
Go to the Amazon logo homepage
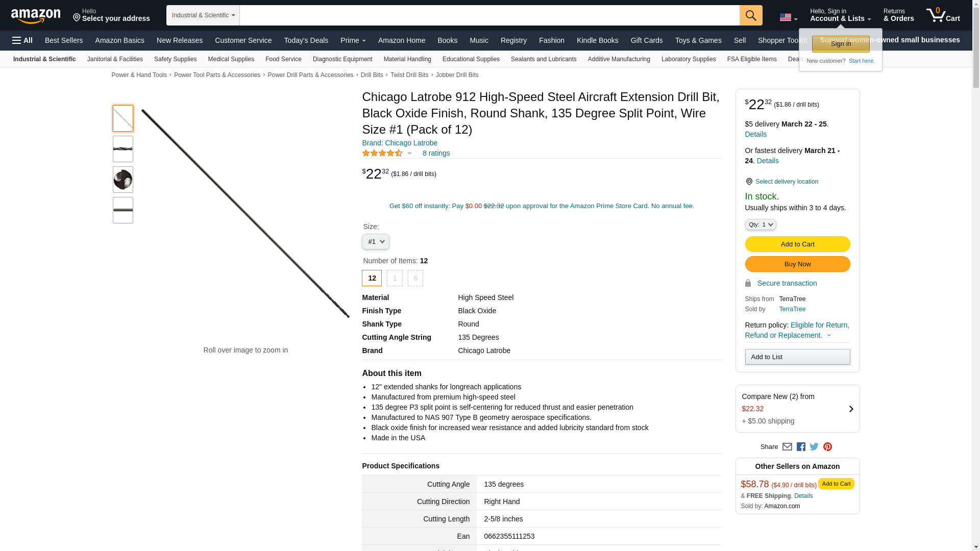(36, 16)
